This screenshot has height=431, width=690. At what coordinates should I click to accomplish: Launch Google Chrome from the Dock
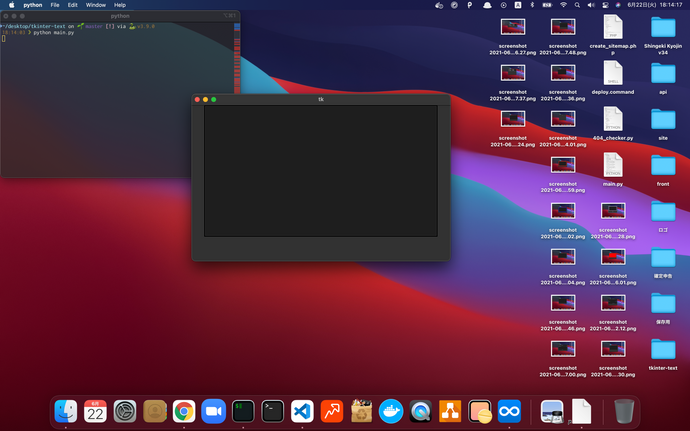coord(184,411)
